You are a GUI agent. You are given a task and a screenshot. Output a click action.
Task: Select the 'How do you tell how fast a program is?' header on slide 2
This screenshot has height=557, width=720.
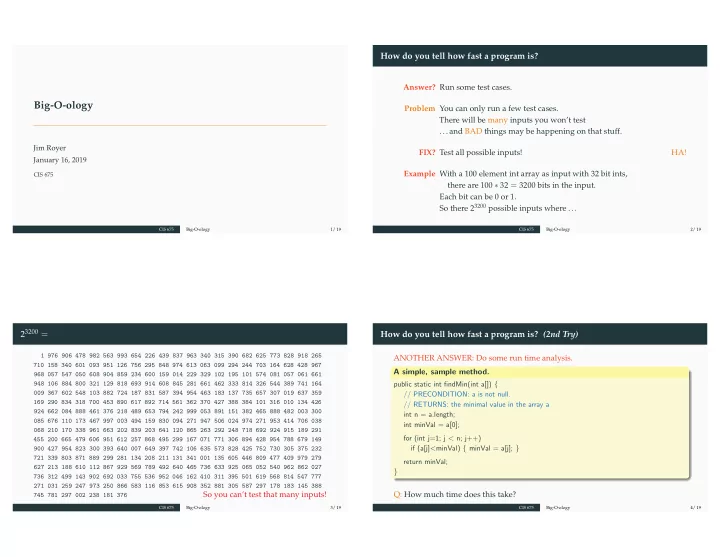[459, 56]
